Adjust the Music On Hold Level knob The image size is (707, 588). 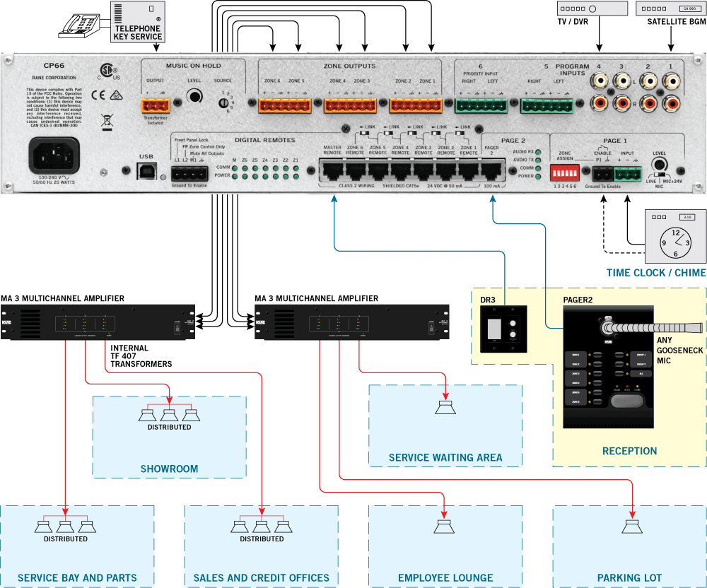(x=194, y=96)
